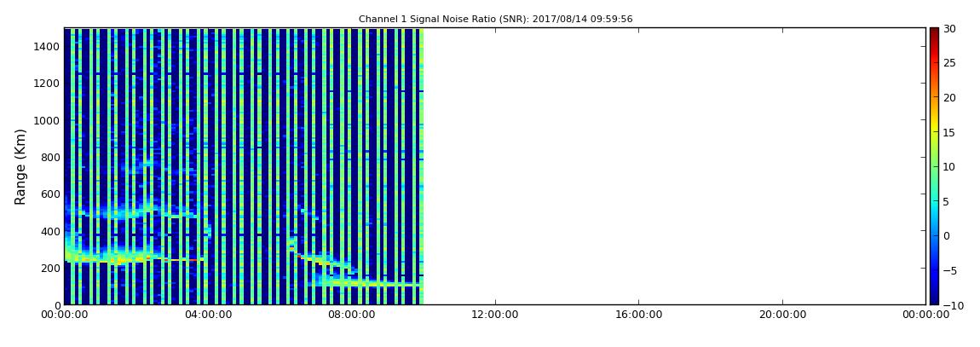
Task: Click the 1200 range tick label
Action: coord(47,84)
